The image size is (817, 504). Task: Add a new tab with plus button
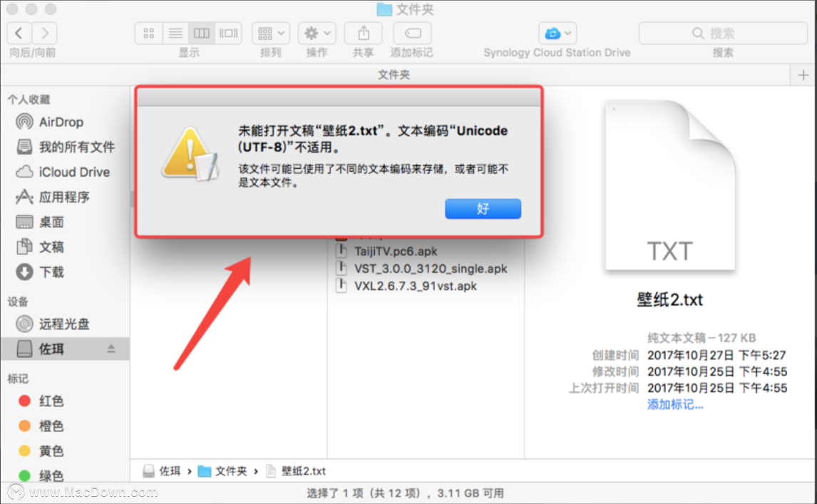[803, 75]
